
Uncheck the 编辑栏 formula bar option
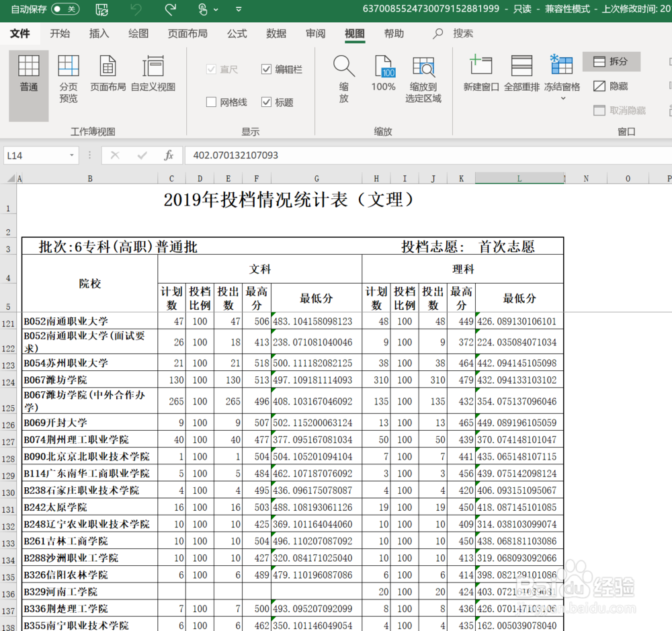267,70
